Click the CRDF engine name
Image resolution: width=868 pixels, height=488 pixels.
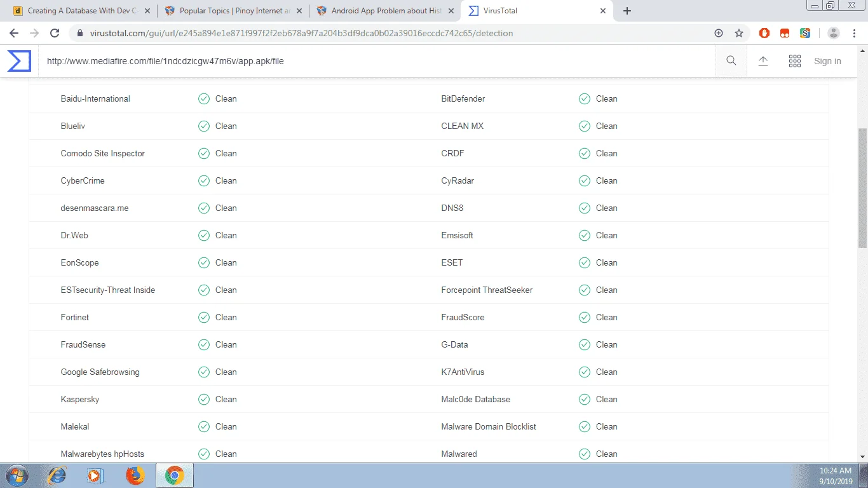[454, 154]
